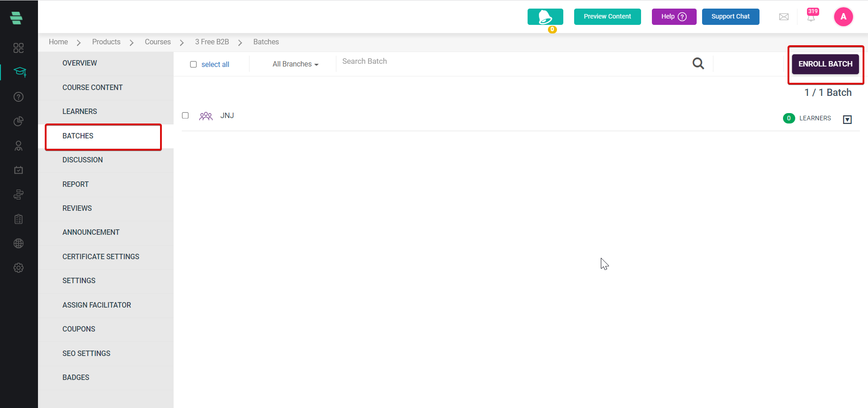868x408 pixels.
Task: Open the workflow blocks sidebar icon
Action: coord(19,195)
